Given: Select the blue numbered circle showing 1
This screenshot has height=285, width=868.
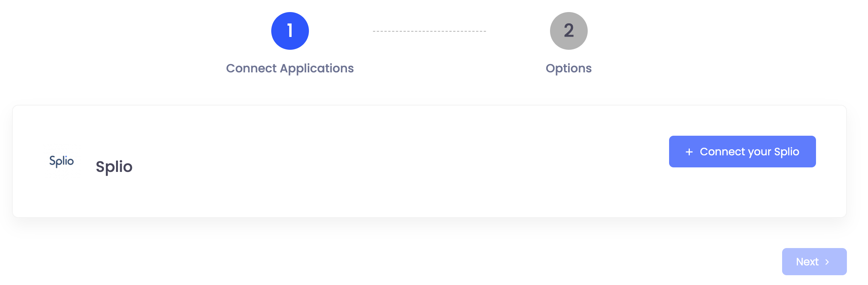Looking at the screenshot, I should tap(290, 31).
